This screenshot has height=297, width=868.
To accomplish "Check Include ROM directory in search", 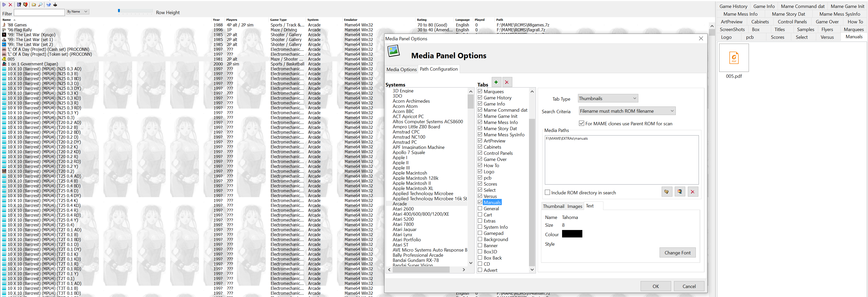I will coord(547,193).
